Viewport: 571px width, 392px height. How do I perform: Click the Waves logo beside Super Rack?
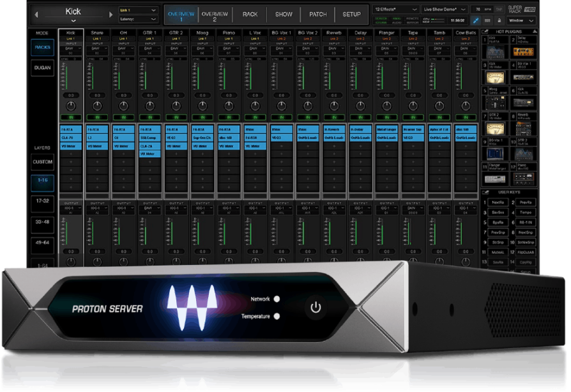pos(529,10)
